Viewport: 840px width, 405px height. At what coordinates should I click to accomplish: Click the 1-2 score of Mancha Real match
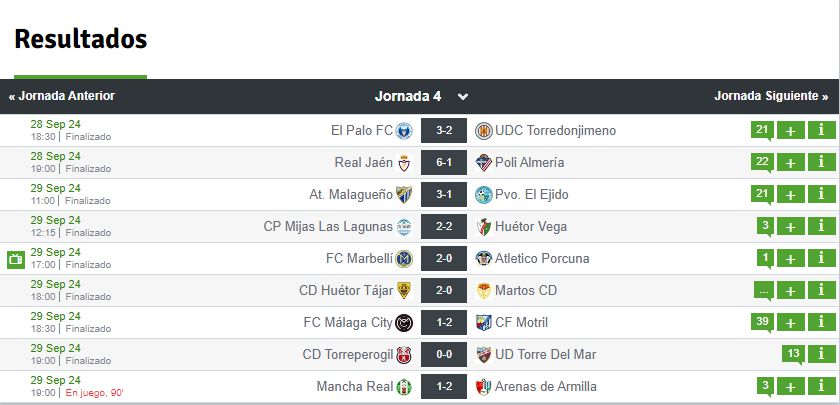[x=444, y=386]
